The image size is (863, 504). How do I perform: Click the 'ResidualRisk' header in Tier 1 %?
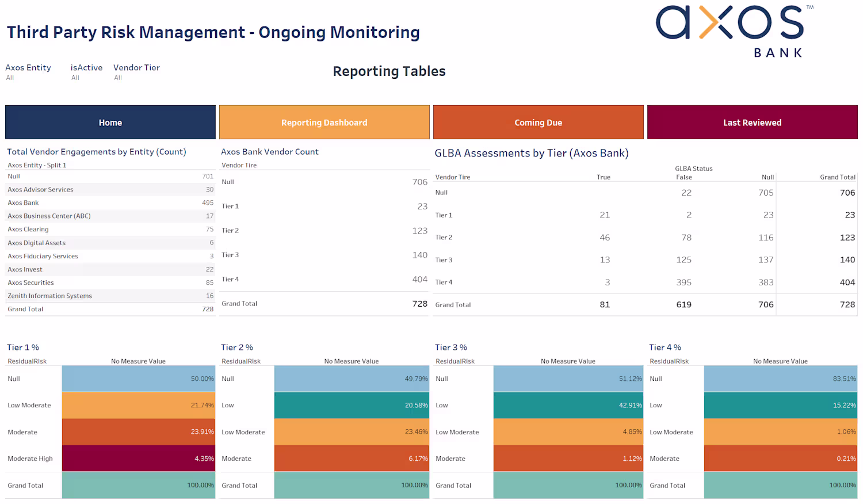[x=27, y=361]
